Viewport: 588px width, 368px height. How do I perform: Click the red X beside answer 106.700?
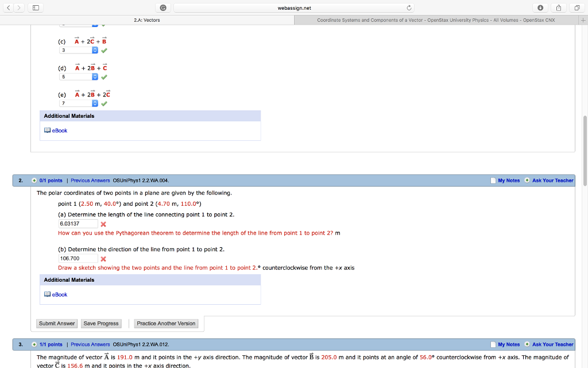pos(103,259)
